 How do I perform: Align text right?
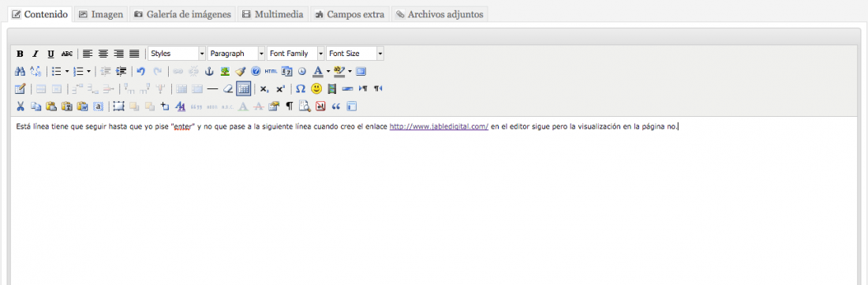coord(118,54)
